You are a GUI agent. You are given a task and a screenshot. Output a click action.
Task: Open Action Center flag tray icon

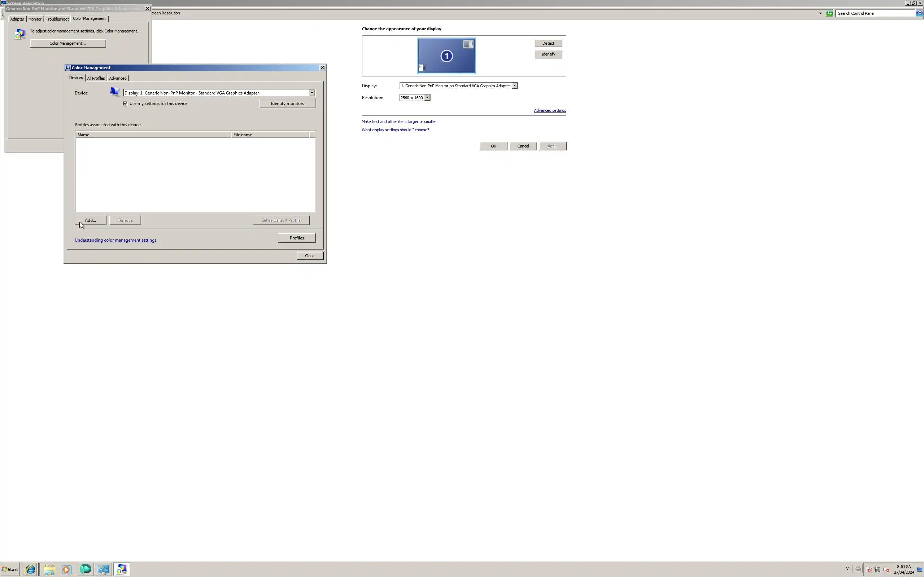tap(869, 569)
